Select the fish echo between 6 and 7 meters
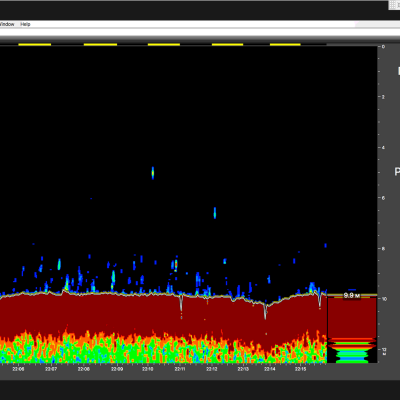Image resolution: width=400 pixels, height=400 pixels. pos(215,213)
